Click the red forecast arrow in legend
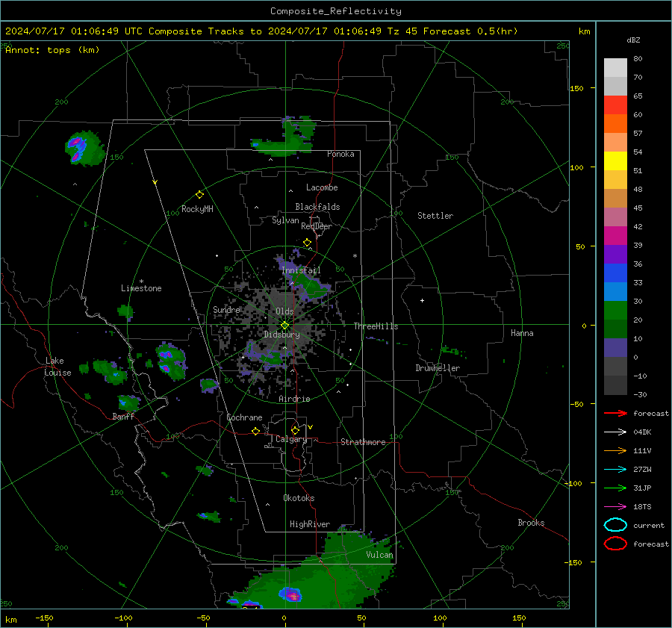Screen dimensions: 672x628 (x=615, y=413)
